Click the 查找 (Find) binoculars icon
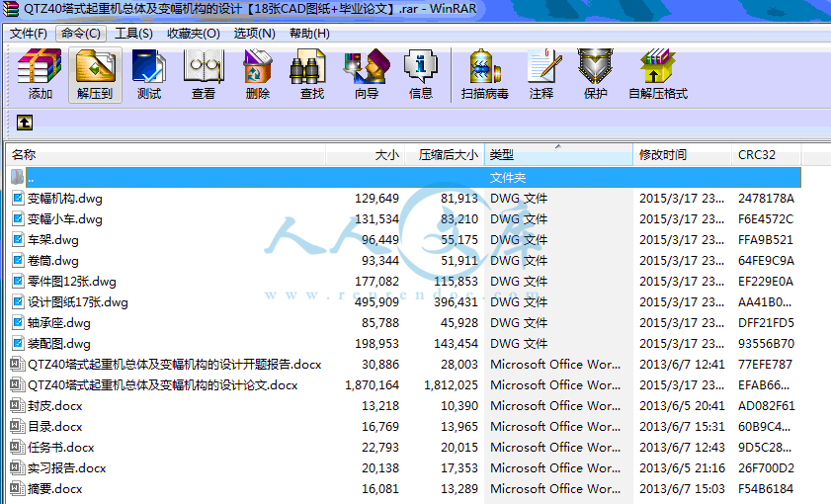Image resolution: width=831 pixels, height=504 pixels. coord(308,67)
